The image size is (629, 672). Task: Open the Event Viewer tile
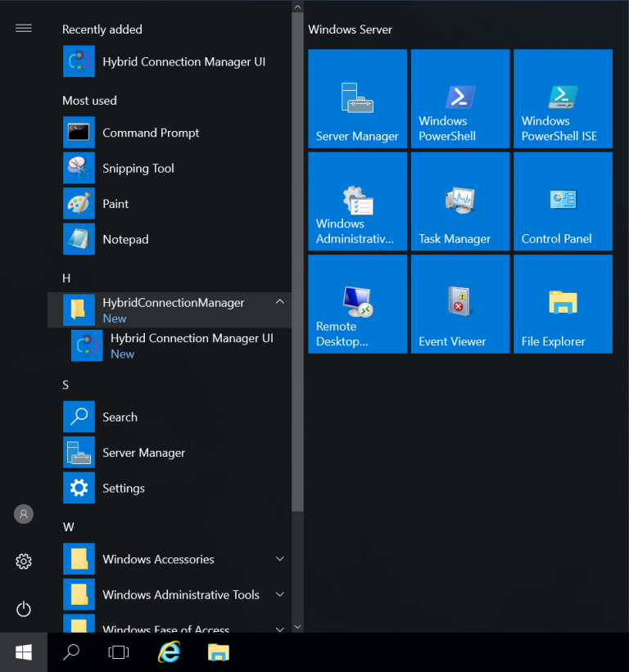[x=459, y=304]
